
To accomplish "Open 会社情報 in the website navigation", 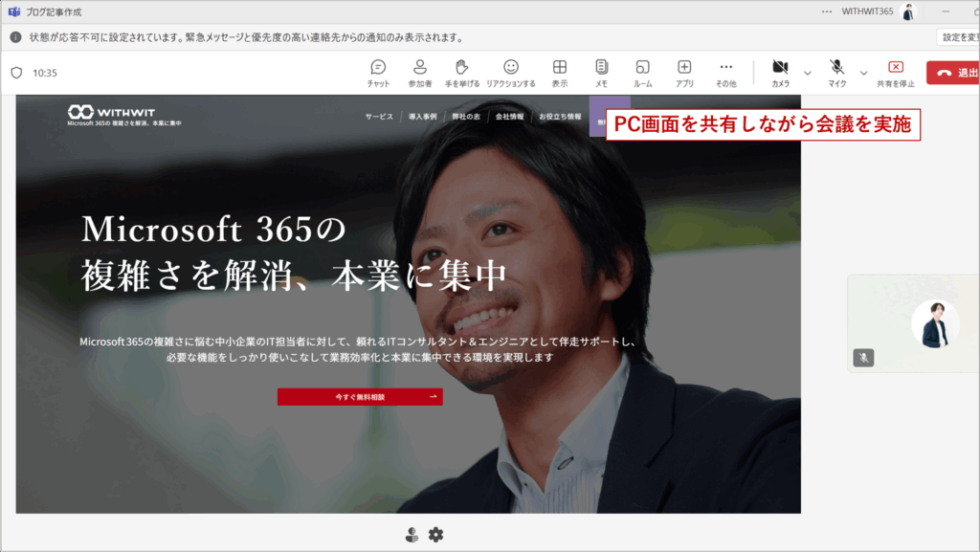I will pyautogui.click(x=509, y=117).
